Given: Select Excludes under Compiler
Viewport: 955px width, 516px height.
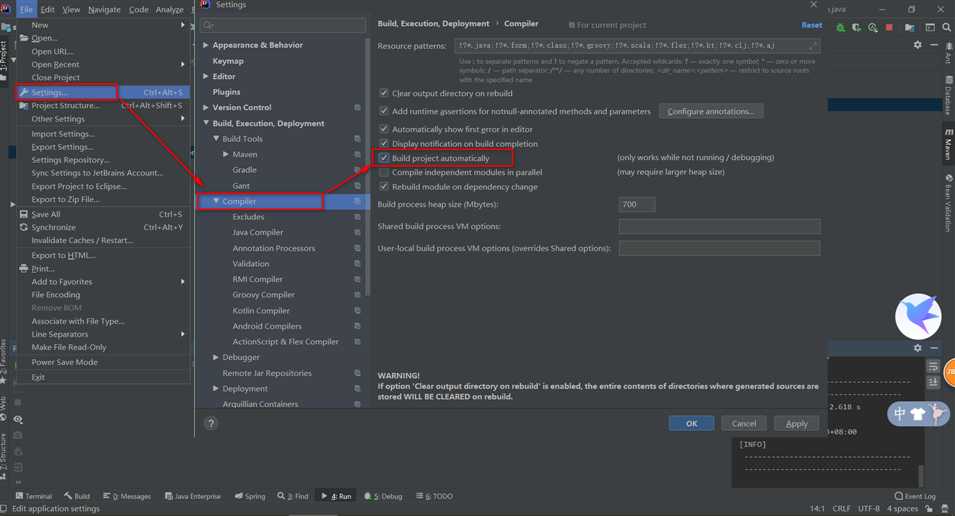Looking at the screenshot, I should (x=248, y=217).
